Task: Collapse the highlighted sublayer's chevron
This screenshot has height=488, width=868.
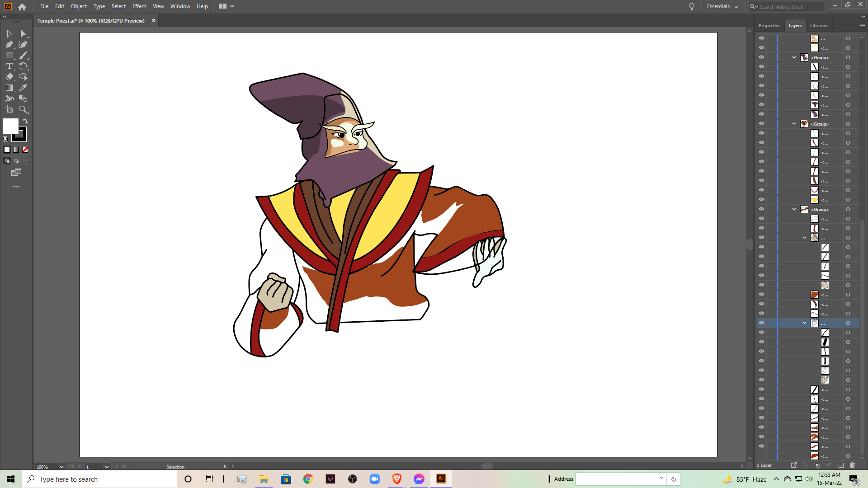Action: point(805,323)
